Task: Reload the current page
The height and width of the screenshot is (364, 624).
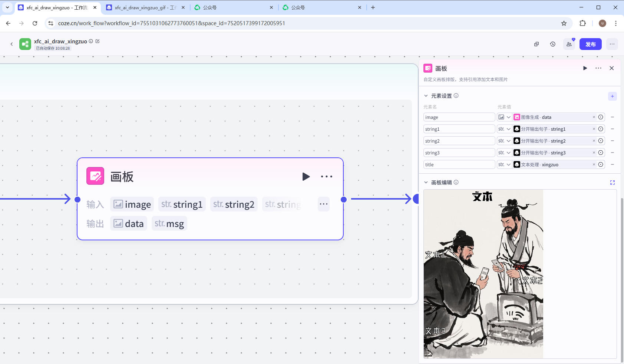Action: click(x=35, y=23)
